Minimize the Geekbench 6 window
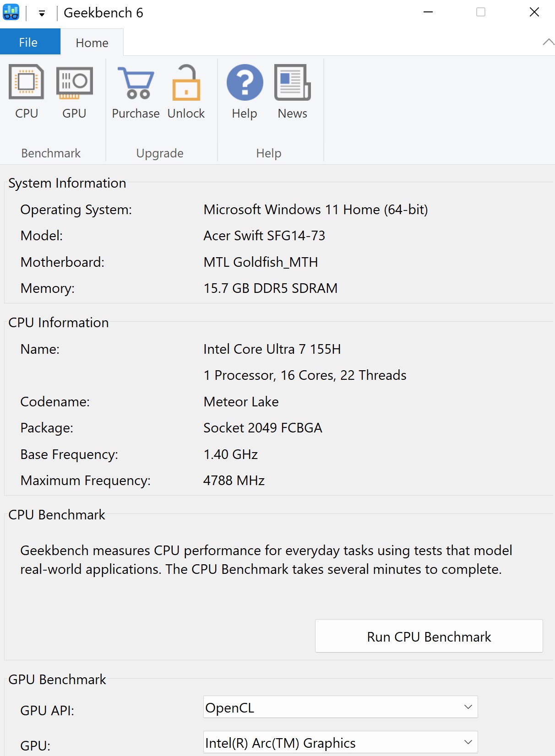This screenshot has height=756, width=555. [x=428, y=12]
